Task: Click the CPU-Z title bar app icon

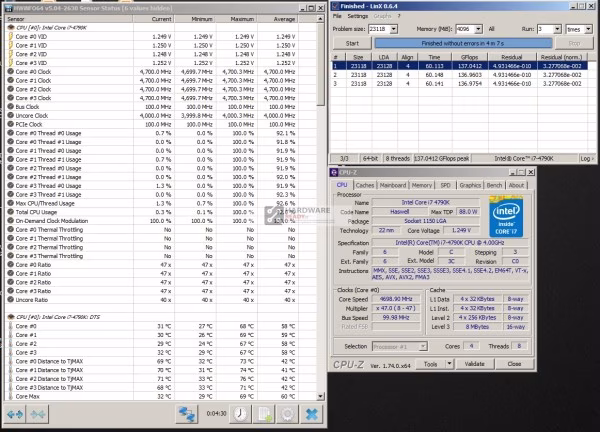Action: 334,173
